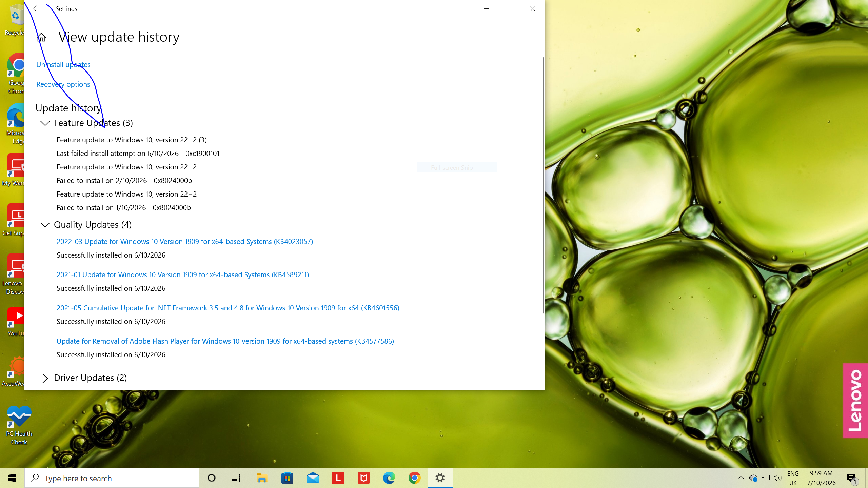
Task: Open the Adobe Flash removal KB4577586 link
Action: pos(225,341)
